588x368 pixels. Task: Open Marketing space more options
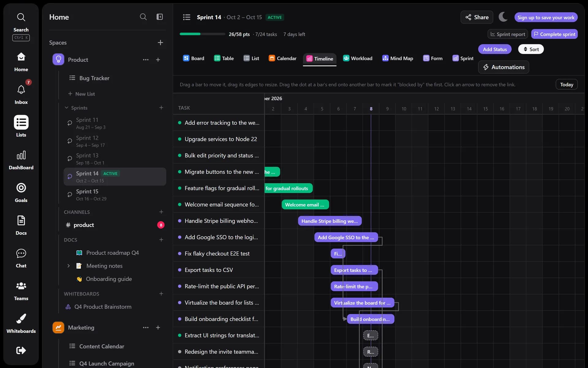(145, 328)
